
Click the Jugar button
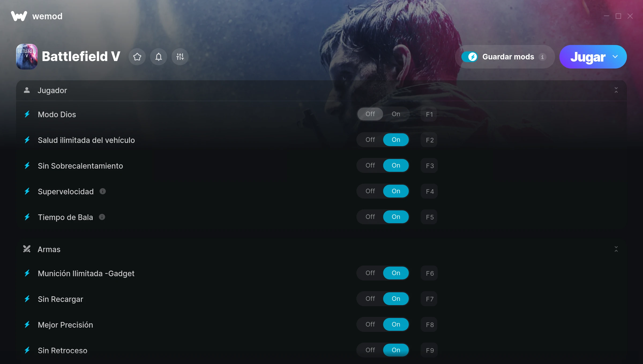coord(588,57)
